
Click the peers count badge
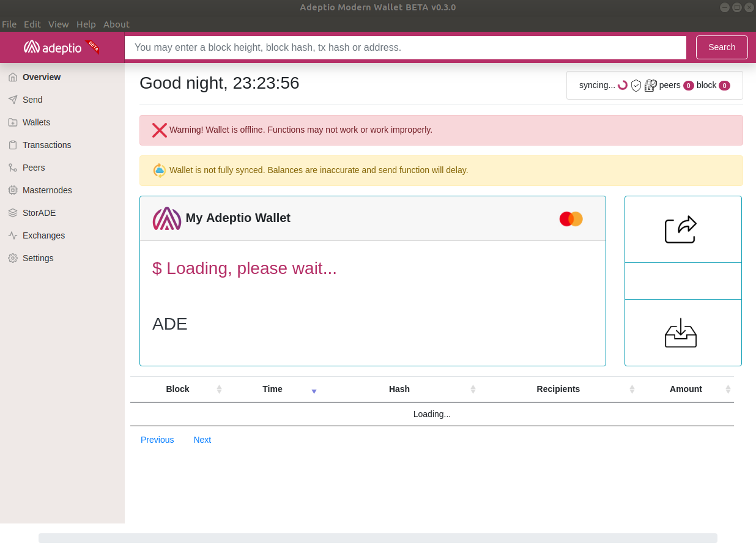(x=688, y=86)
